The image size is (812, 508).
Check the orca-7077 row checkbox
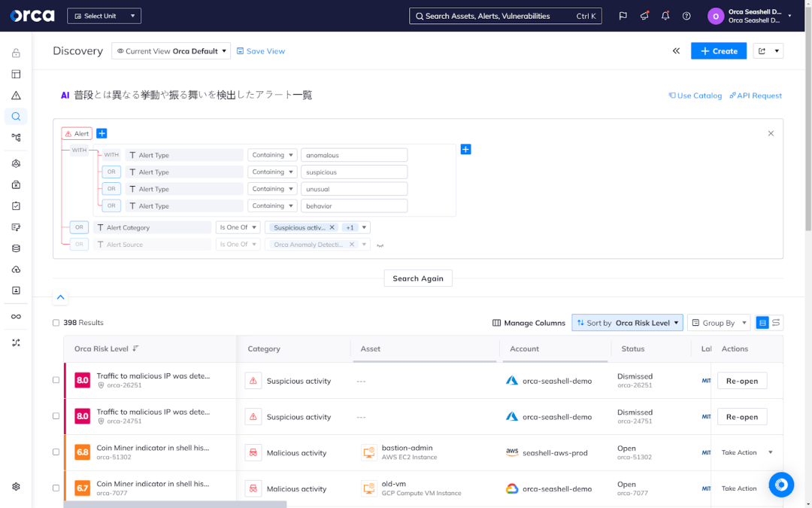(56, 488)
